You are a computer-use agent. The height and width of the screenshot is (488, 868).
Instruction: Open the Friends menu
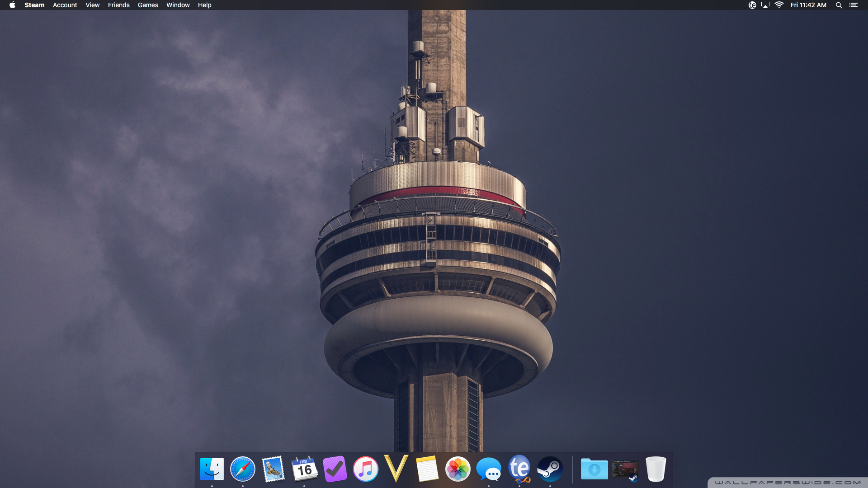click(x=118, y=5)
